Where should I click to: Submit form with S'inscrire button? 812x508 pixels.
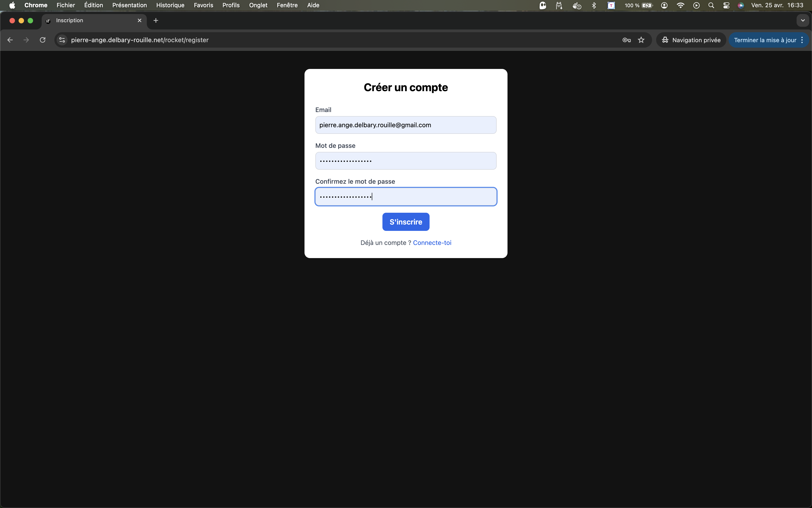pos(406,222)
